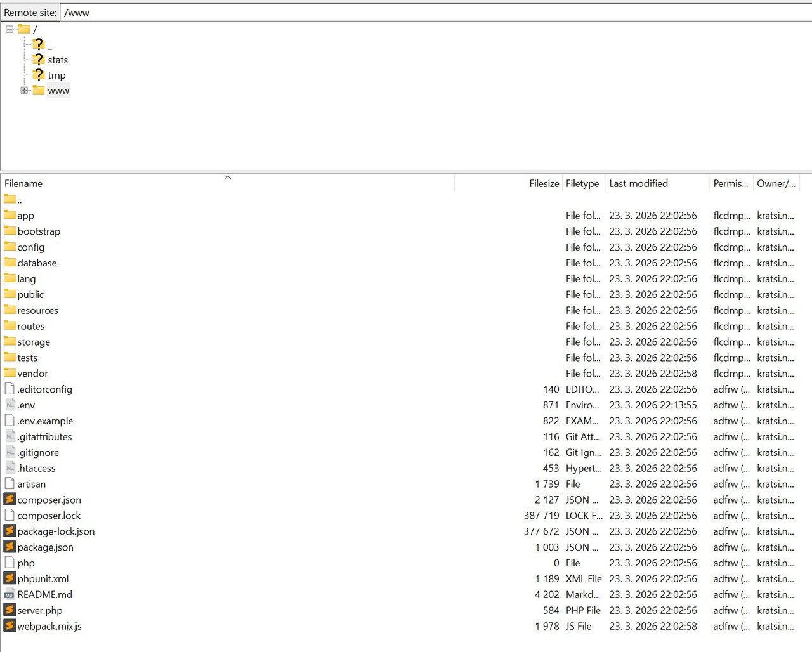The image size is (812, 652).
Task: Click the public folder icon
Action: coord(10,294)
